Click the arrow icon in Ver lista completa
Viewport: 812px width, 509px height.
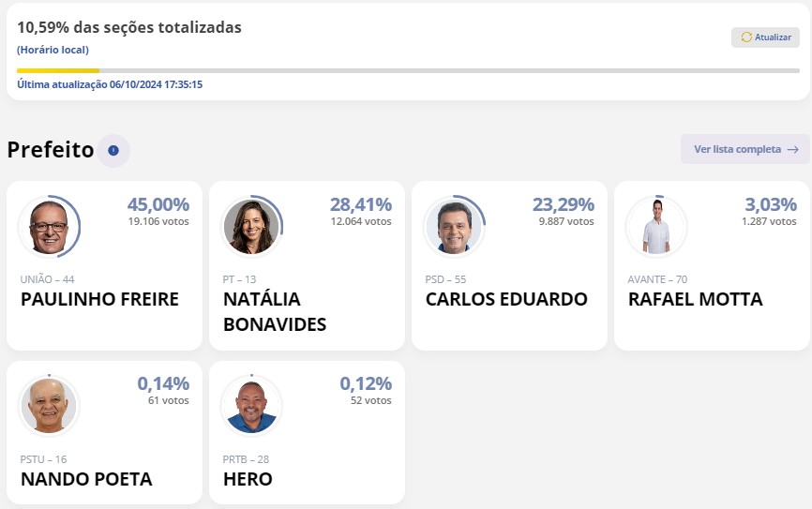793,149
